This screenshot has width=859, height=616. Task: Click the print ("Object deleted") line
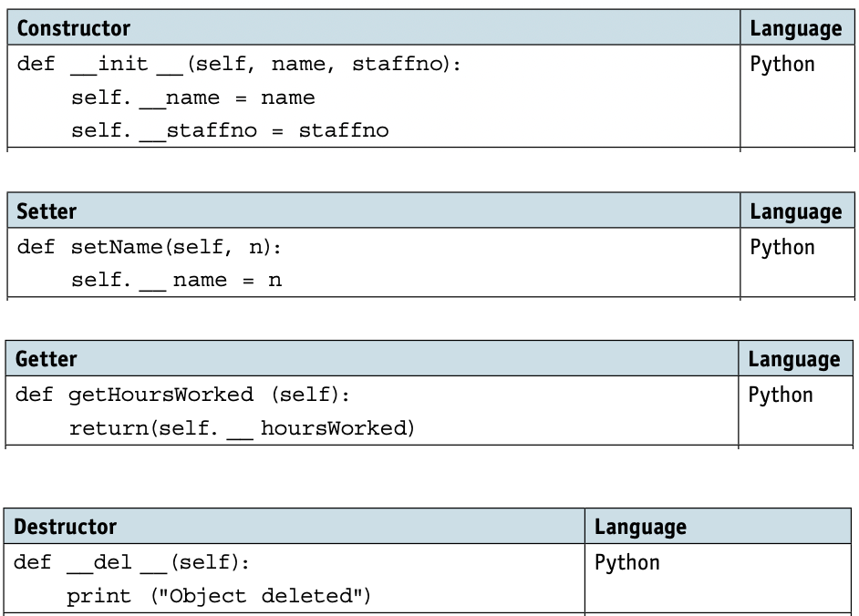pos(219,596)
